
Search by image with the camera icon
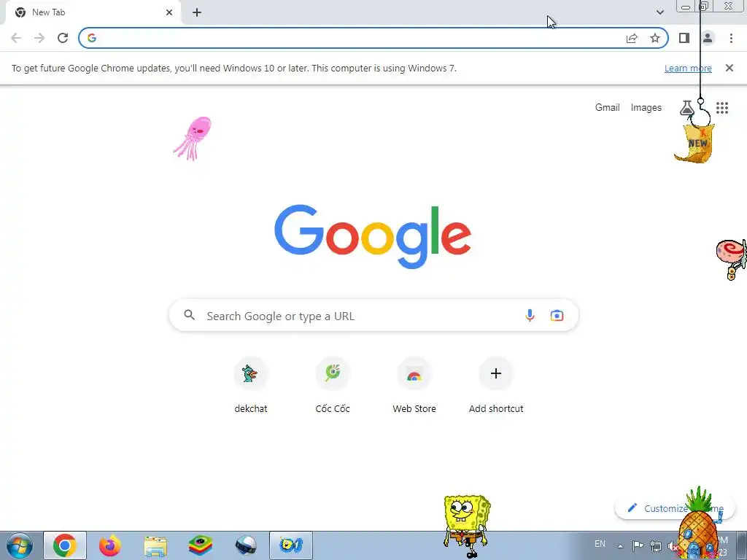pyautogui.click(x=557, y=315)
